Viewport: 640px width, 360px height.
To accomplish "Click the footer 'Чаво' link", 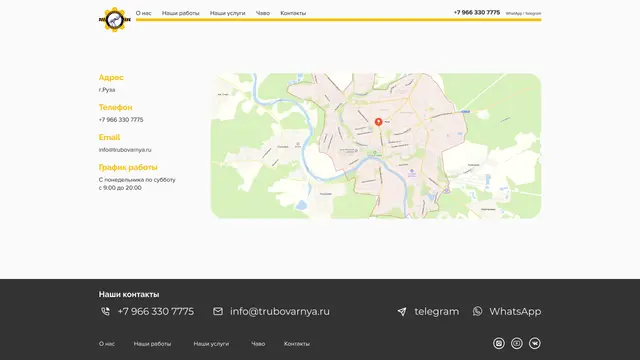I will (258, 344).
